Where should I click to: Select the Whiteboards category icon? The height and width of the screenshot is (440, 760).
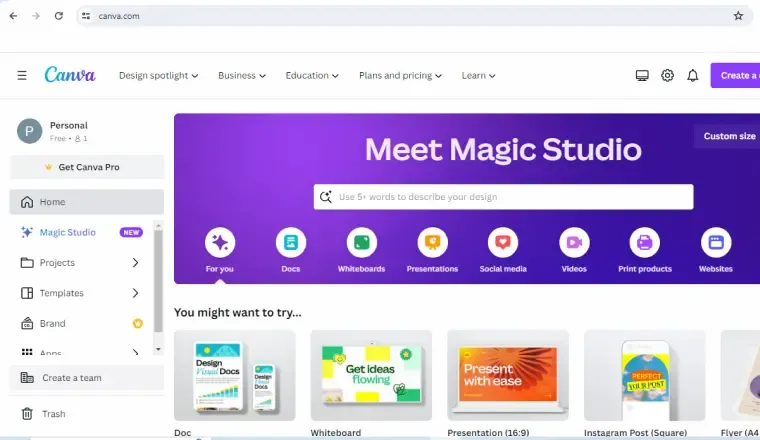tap(362, 242)
